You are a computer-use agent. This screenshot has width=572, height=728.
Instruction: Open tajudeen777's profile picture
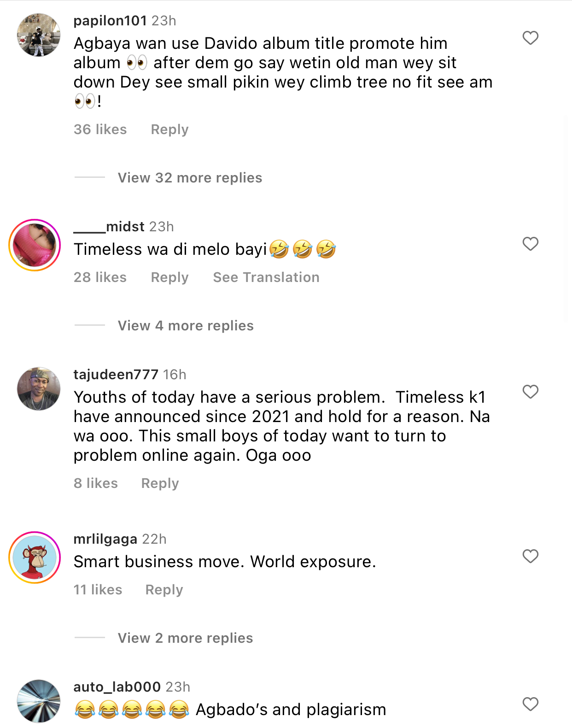39,389
